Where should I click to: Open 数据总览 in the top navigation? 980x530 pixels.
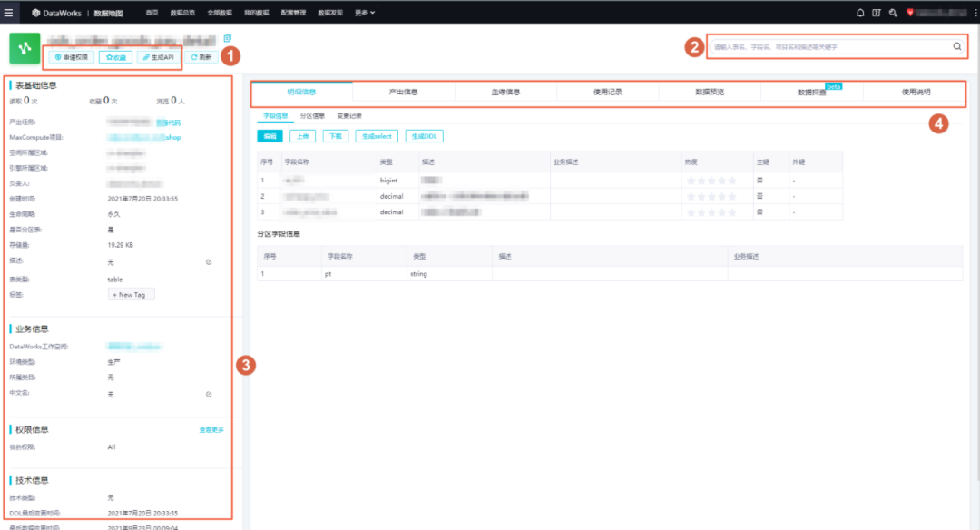(182, 13)
